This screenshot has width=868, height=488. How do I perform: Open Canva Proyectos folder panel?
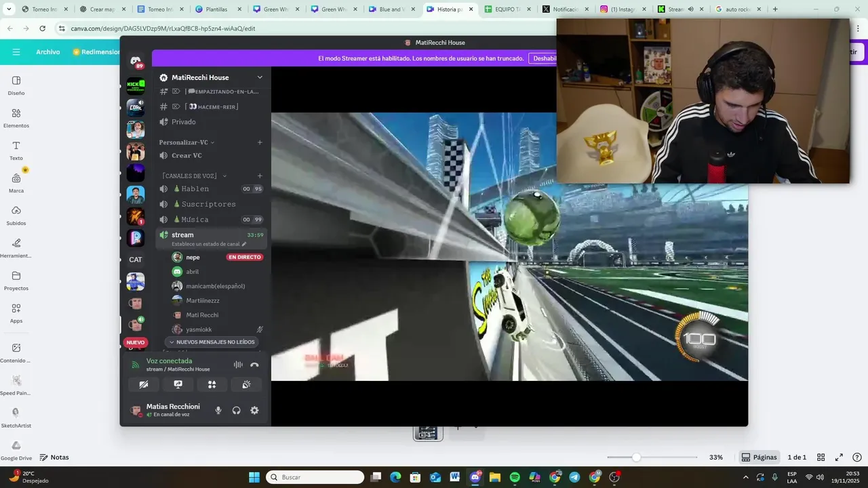coord(16,280)
